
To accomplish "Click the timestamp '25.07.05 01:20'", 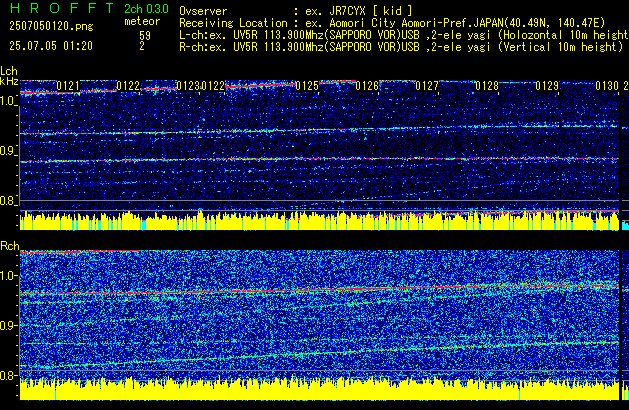I will tap(51, 46).
